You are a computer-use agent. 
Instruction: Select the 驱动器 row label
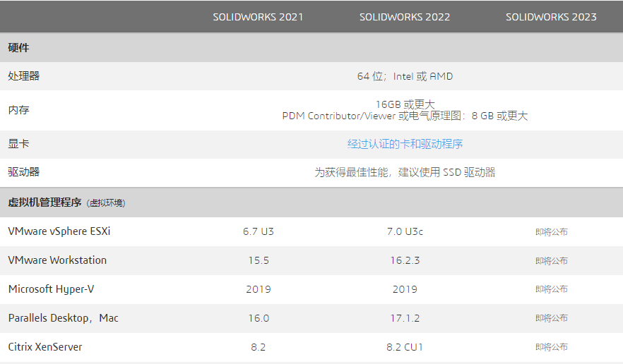(24, 172)
